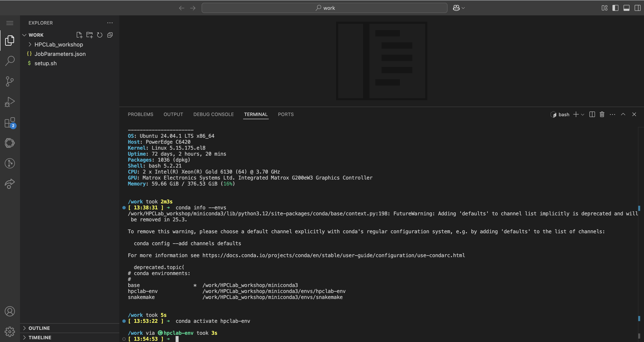This screenshot has width=644, height=342.
Task: Expand the TIMELINE section
Action: pos(40,338)
